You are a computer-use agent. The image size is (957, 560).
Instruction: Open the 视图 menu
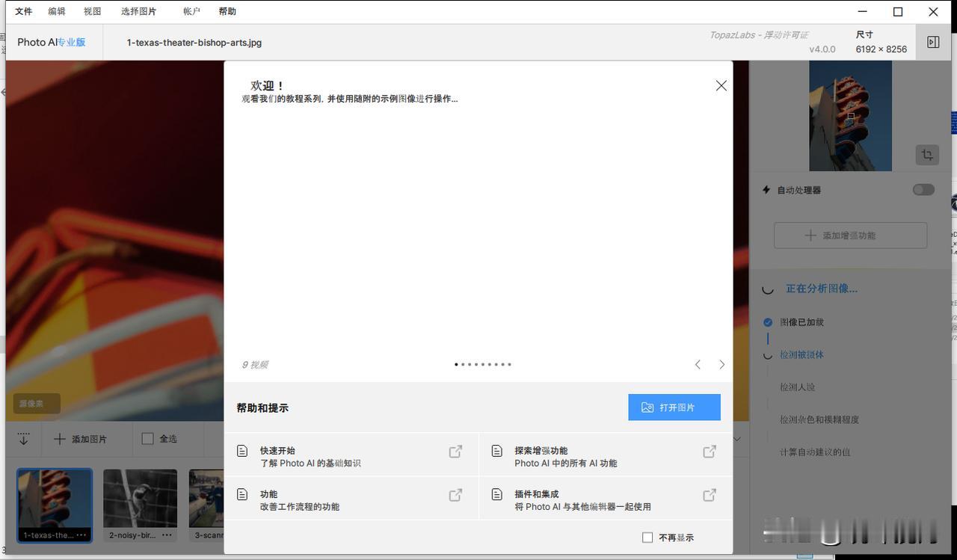[93, 11]
